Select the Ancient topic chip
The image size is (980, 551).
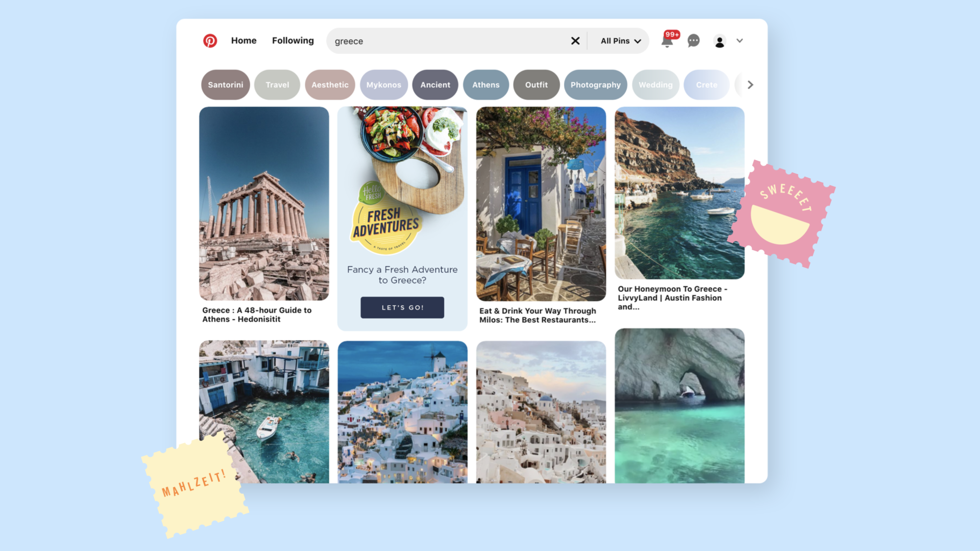click(435, 85)
